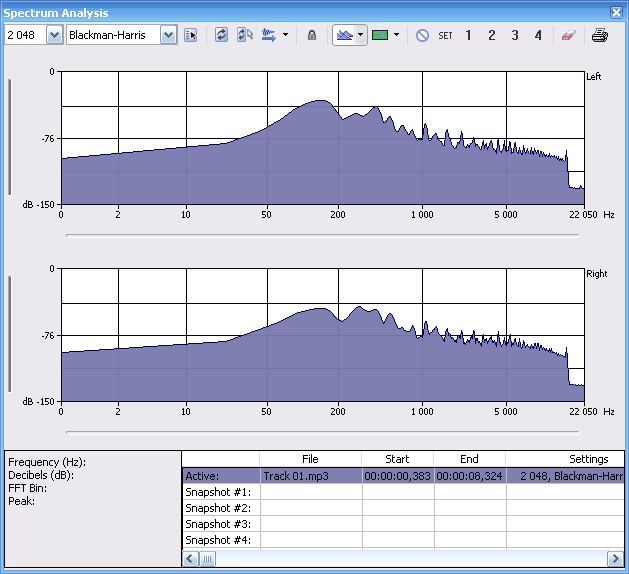Select the Snapshot #3 row

pos(403,524)
